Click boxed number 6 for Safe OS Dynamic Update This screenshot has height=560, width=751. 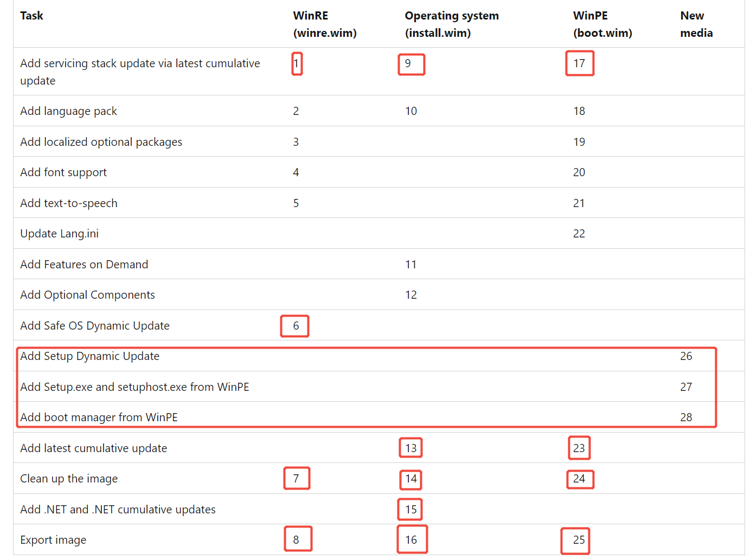(x=295, y=326)
